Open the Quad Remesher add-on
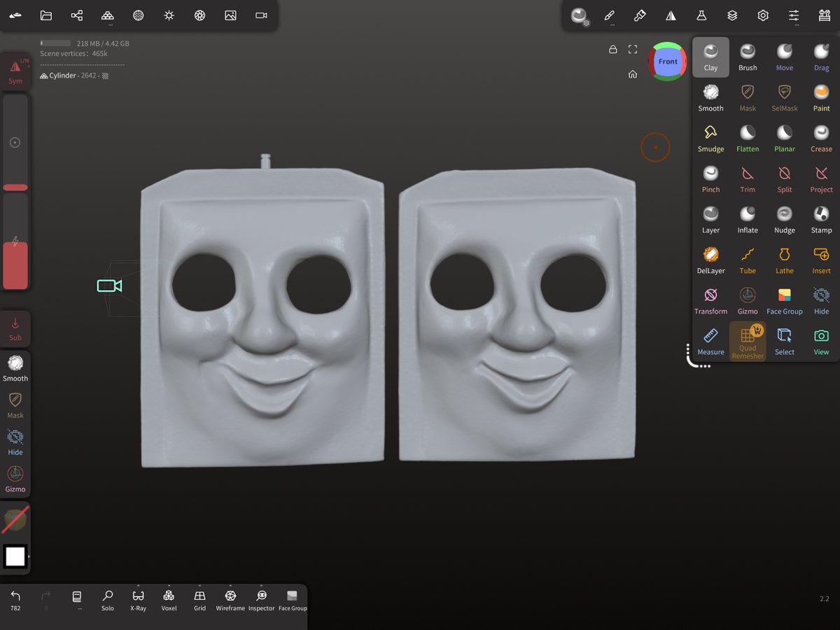The width and height of the screenshot is (840, 630). pyautogui.click(x=748, y=342)
